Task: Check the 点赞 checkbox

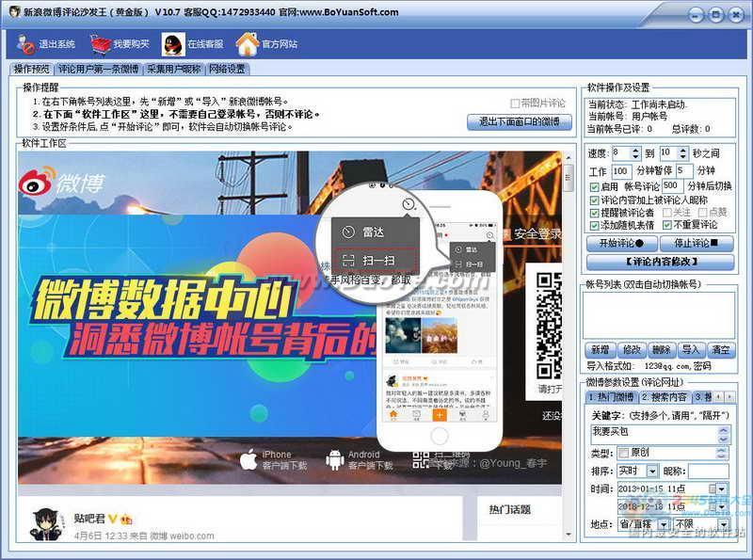Action: click(x=703, y=213)
